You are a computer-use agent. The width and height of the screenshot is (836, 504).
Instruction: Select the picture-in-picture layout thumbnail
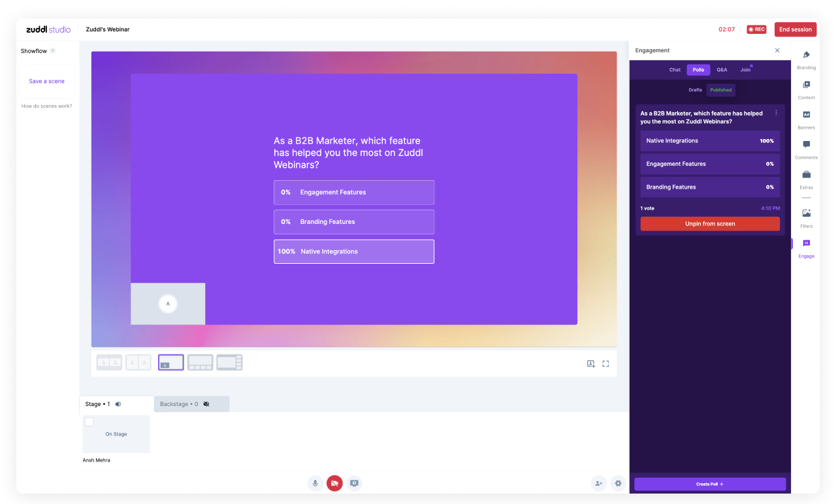(x=171, y=362)
